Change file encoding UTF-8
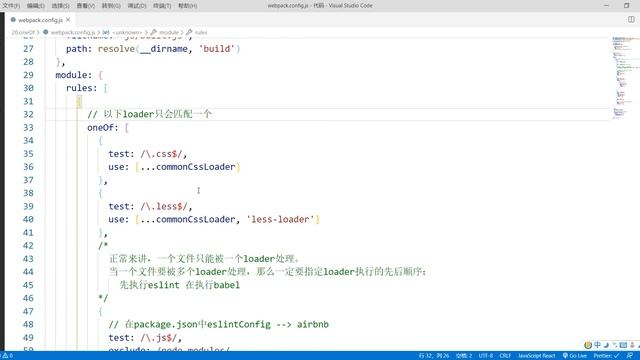This screenshot has height=360, width=640. click(x=486, y=356)
